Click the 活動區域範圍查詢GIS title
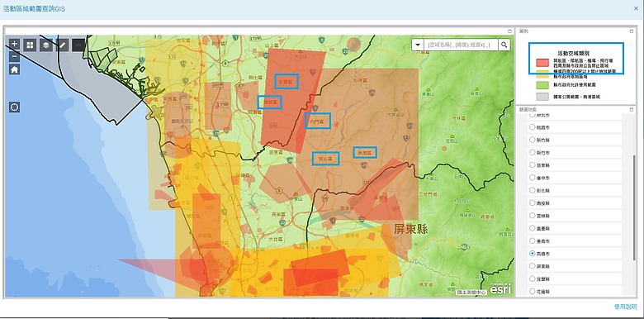The width and height of the screenshot is (644, 319). click(34, 8)
